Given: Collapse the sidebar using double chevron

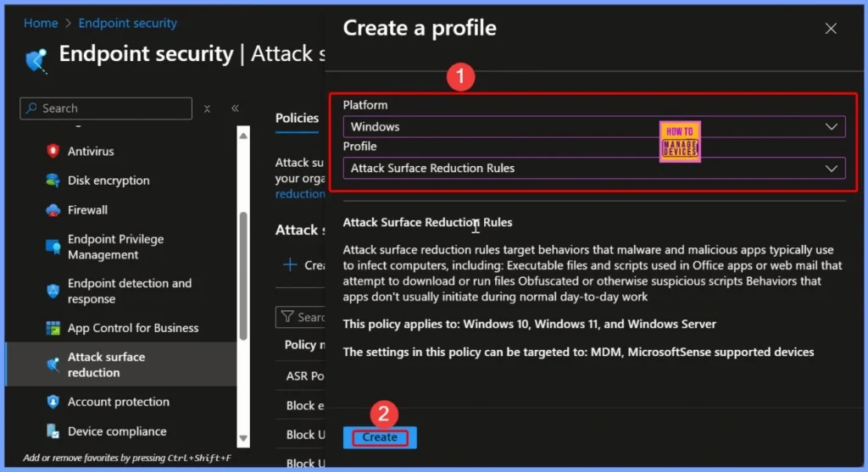Looking at the screenshot, I should pos(235,108).
